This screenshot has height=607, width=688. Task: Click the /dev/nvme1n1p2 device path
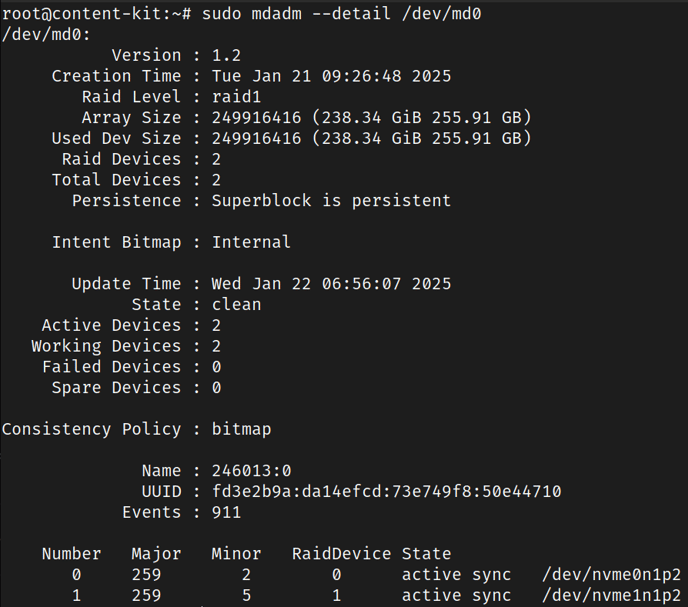[x=611, y=596]
